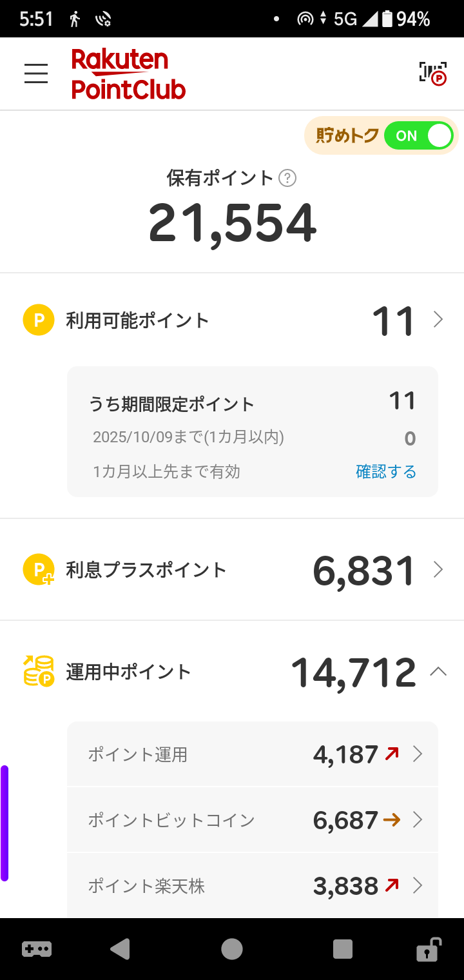Viewport: 464px width, 980px height.
Task: Tap the total points 21,554 figure
Action: click(x=233, y=223)
